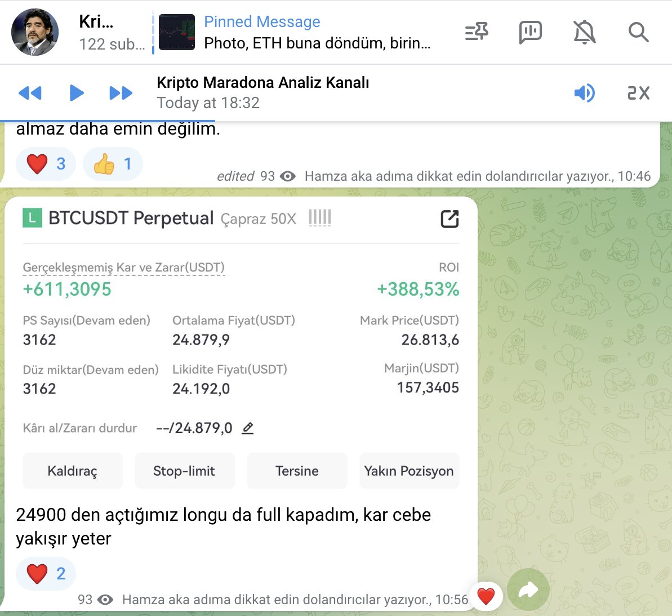672x616 pixels.
Task: Open Kripto Maradona channel avatar
Action: pyautogui.click(x=35, y=32)
